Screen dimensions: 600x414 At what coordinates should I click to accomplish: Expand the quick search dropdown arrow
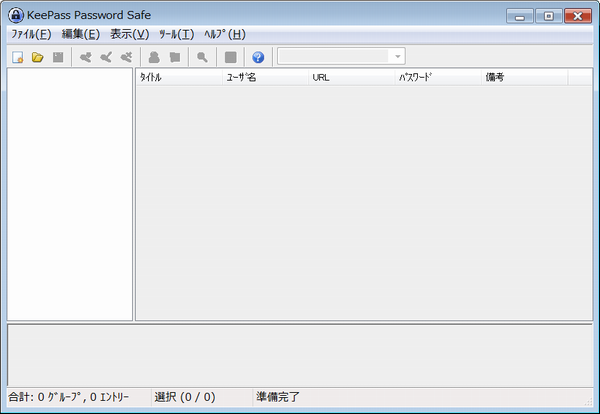(398, 57)
